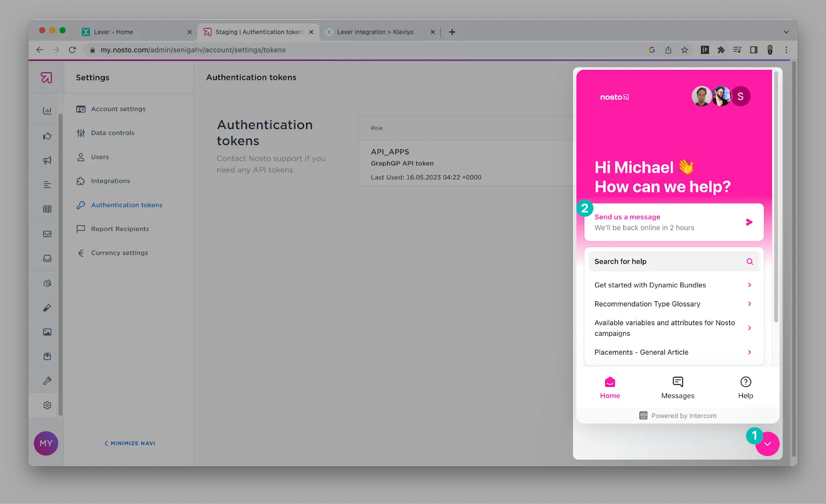826x504 pixels.
Task: Open the grid table icon in sidebar
Action: click(47, 209)
